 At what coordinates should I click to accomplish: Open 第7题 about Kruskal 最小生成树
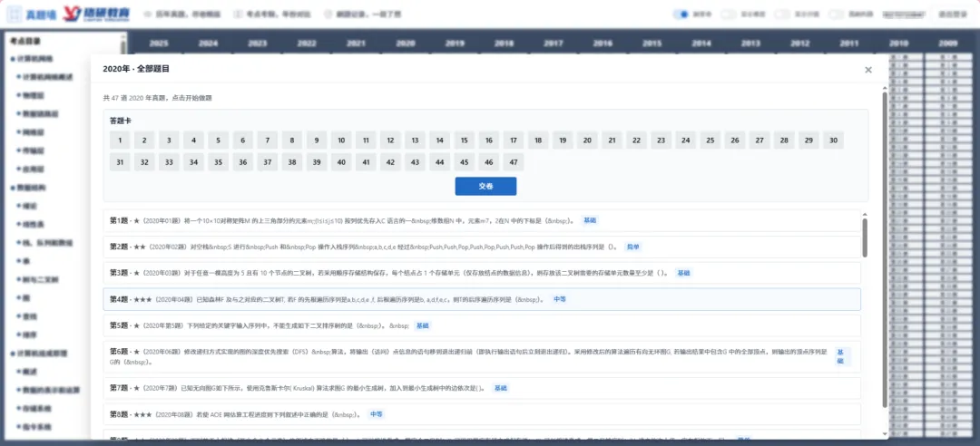(x=482, y=388)
